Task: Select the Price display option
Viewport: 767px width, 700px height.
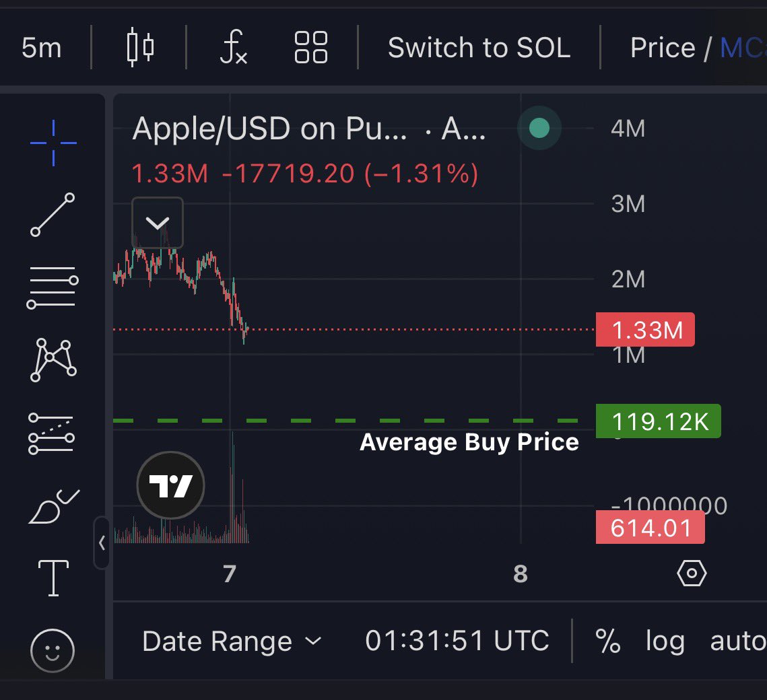Action: (x=663, y=48)
